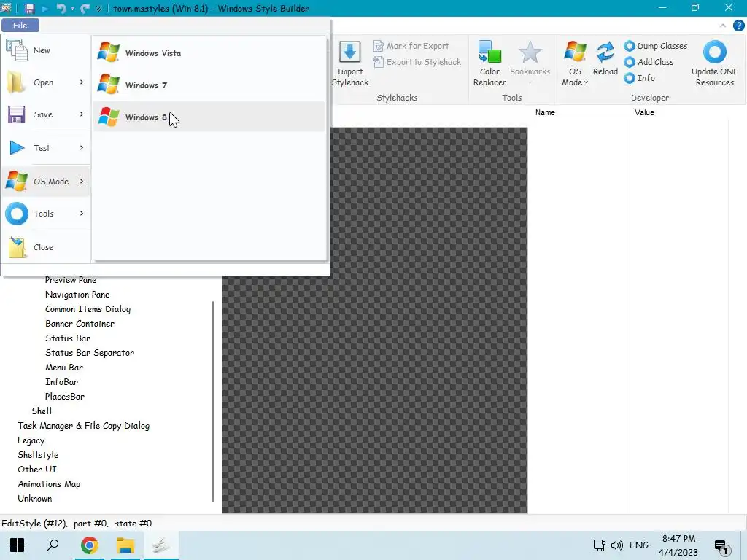Select Animations Map in the tree
747x560 pixels.
(x=49, y=484)
